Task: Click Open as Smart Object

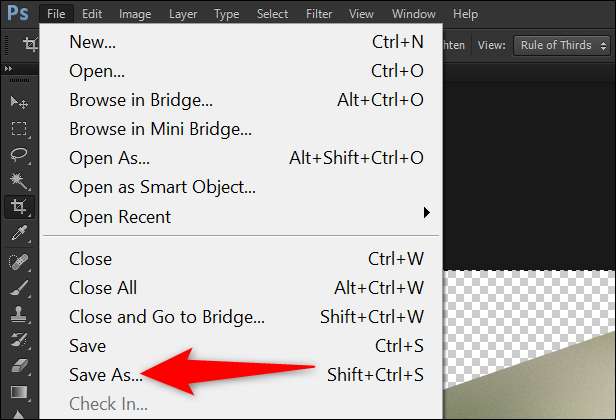Action: pyautogui.click(x=162, y=187)
